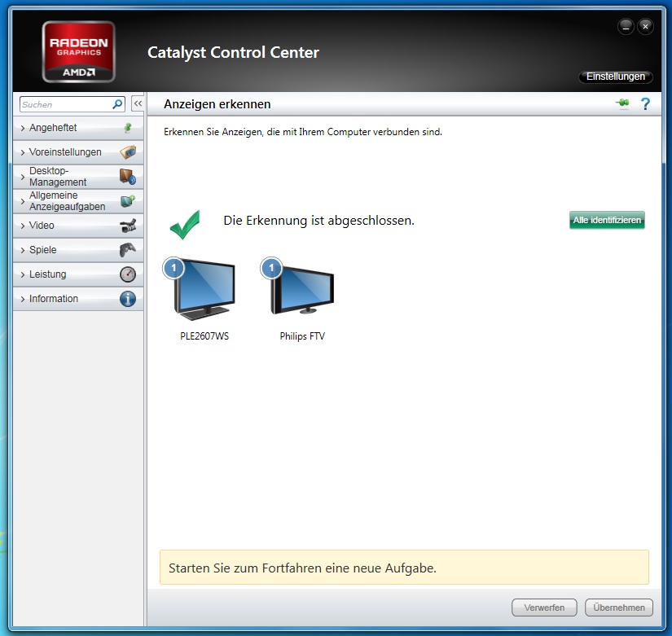This screenshot has width=672, height=636.
Task: Click the green pin icon beside Angeheftet
Action: pos(128,127)
